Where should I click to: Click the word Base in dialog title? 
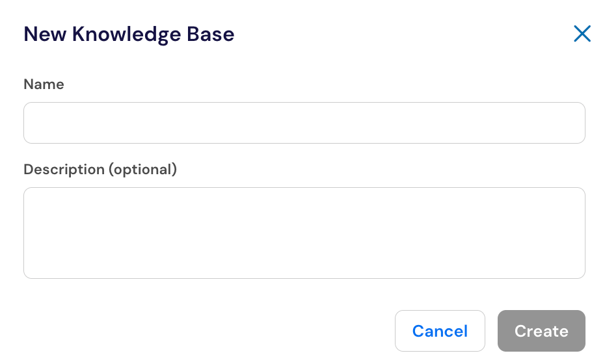(211, 34)
